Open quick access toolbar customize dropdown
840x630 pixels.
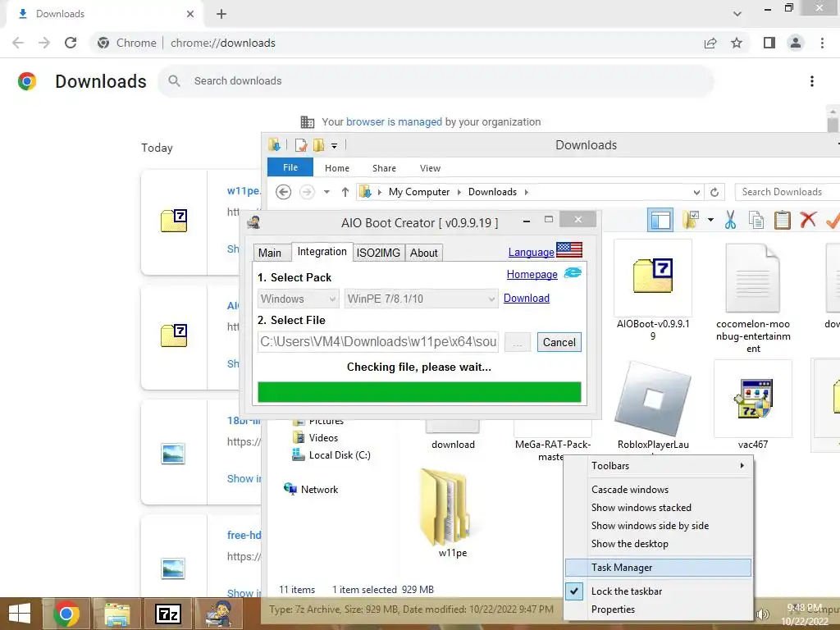pos(334,145)
